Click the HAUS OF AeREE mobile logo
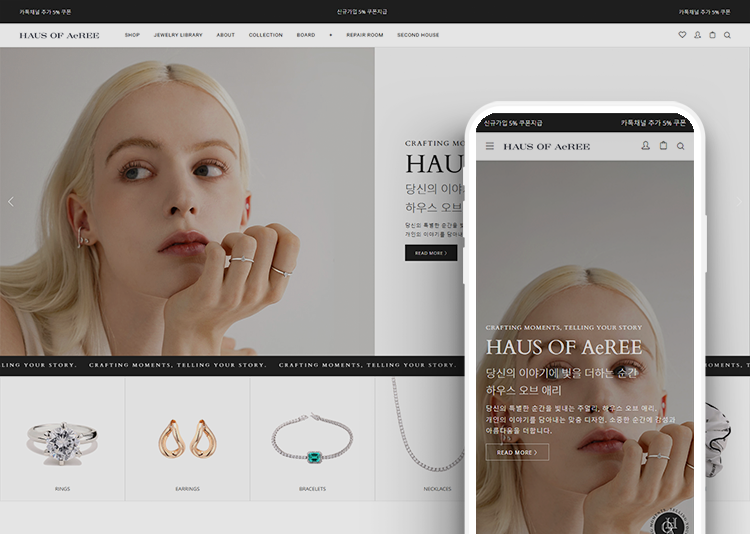The height and width of the screenshot is (534, 750). (x=546, y=147)
